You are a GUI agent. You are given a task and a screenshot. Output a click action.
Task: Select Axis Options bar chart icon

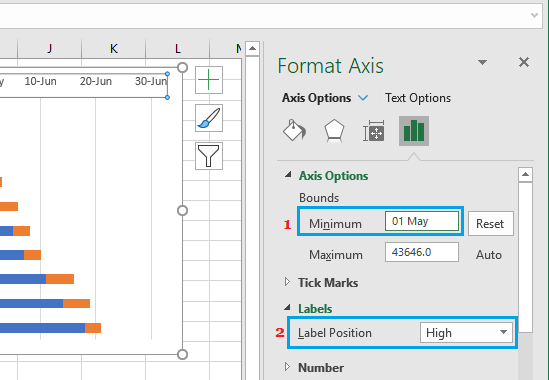414,131
